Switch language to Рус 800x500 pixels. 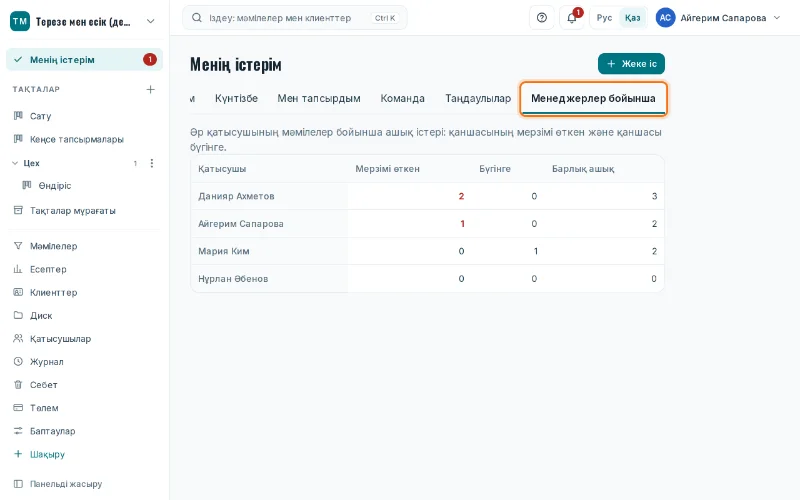tap(604, 18)
